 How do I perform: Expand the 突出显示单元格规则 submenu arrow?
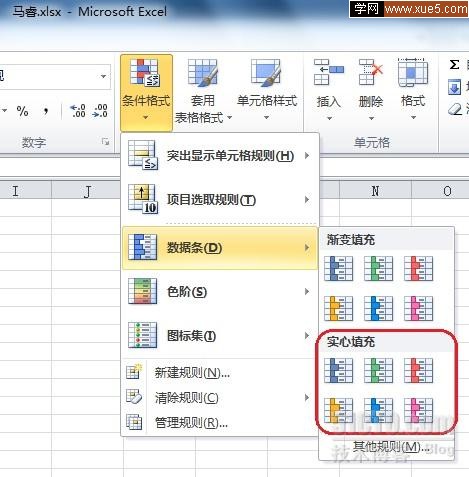pos(307,155)
